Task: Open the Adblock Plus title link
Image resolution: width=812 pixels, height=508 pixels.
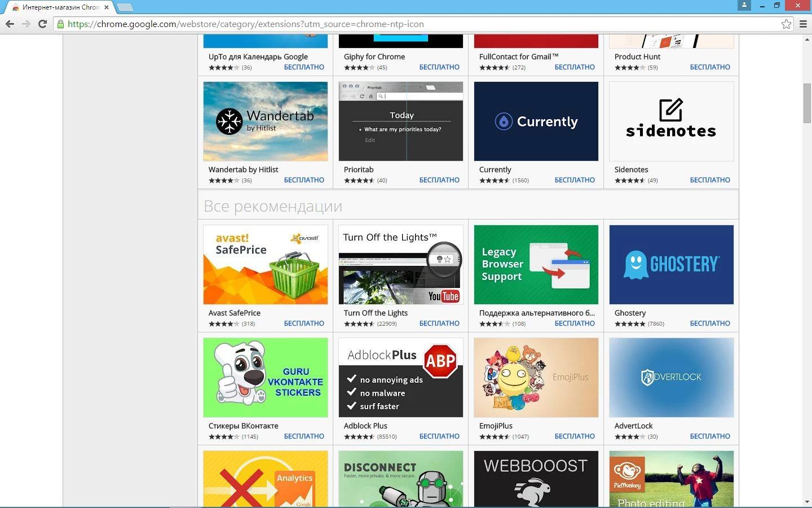Action: click(365, 426)
